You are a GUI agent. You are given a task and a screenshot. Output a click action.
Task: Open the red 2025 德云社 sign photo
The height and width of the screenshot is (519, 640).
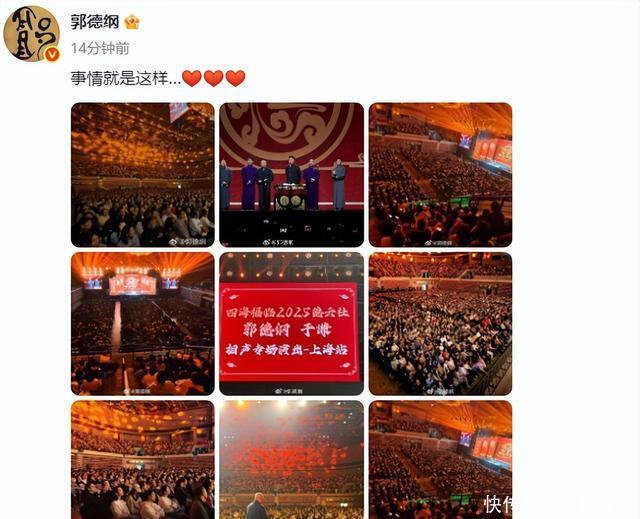pos(291,324)
